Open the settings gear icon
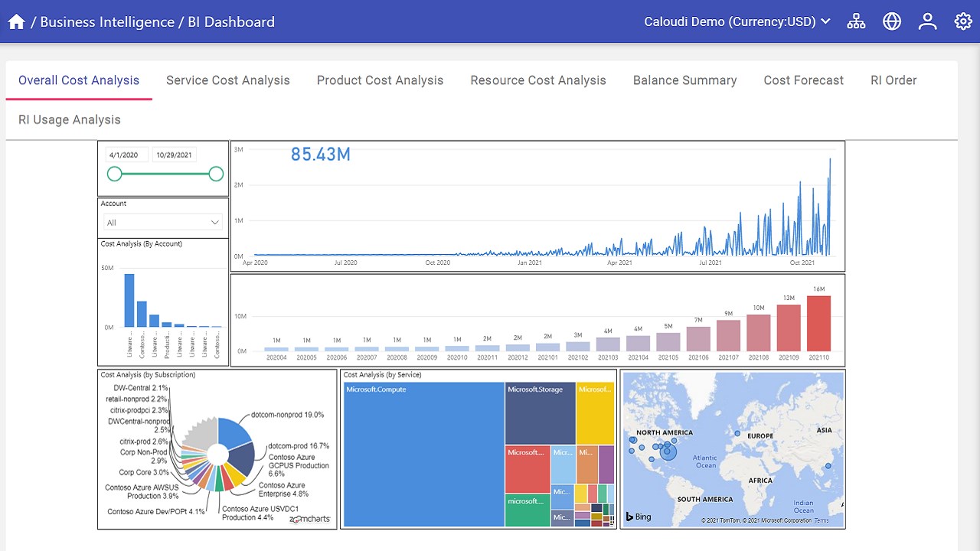 pos(963,21)
